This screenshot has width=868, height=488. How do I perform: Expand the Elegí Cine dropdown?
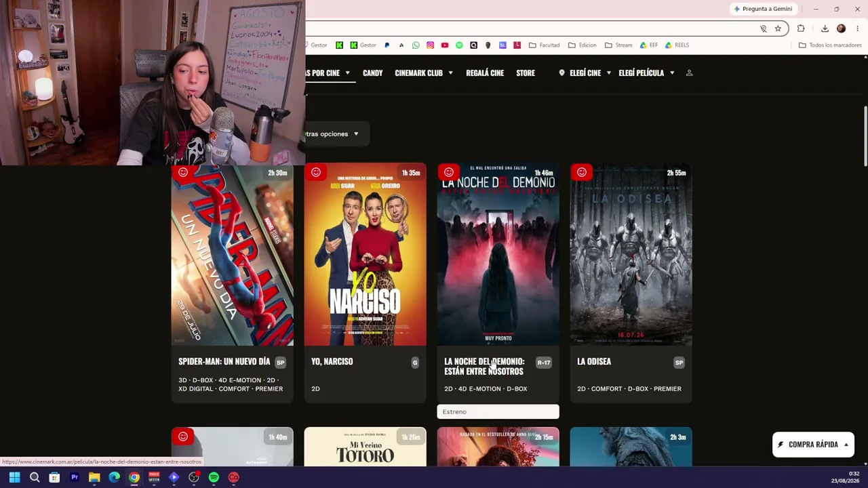click(608, 73)
